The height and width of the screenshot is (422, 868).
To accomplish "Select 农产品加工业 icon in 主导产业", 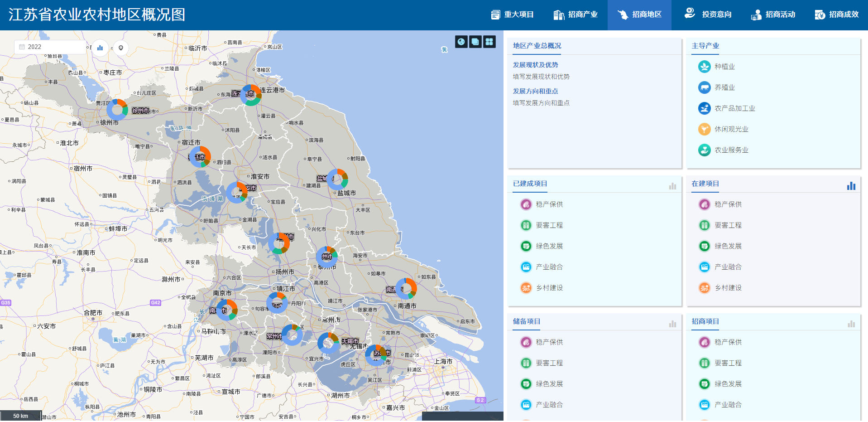I will coord(704,108).
